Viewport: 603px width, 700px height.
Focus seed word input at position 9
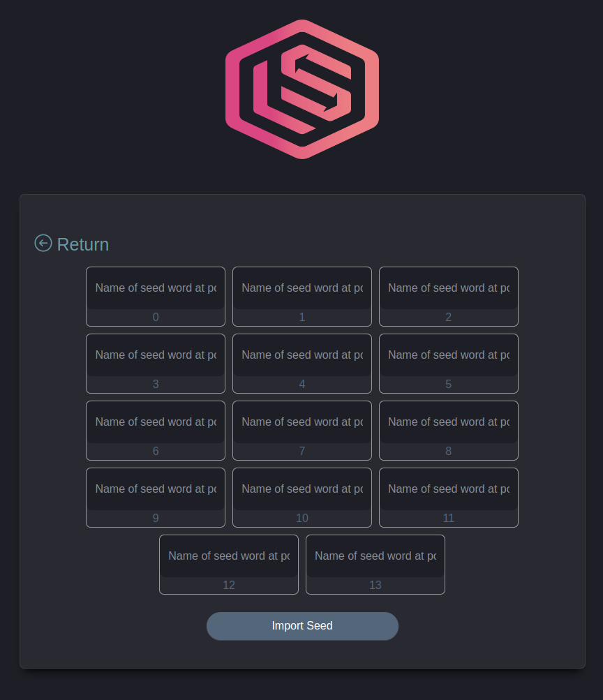click(x=156, y=489)
